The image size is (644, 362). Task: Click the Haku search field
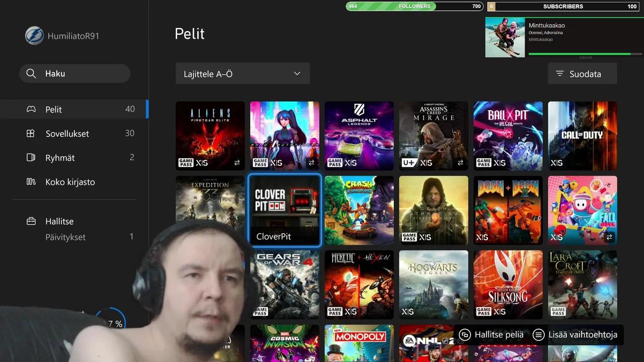(x=75, y=73)
